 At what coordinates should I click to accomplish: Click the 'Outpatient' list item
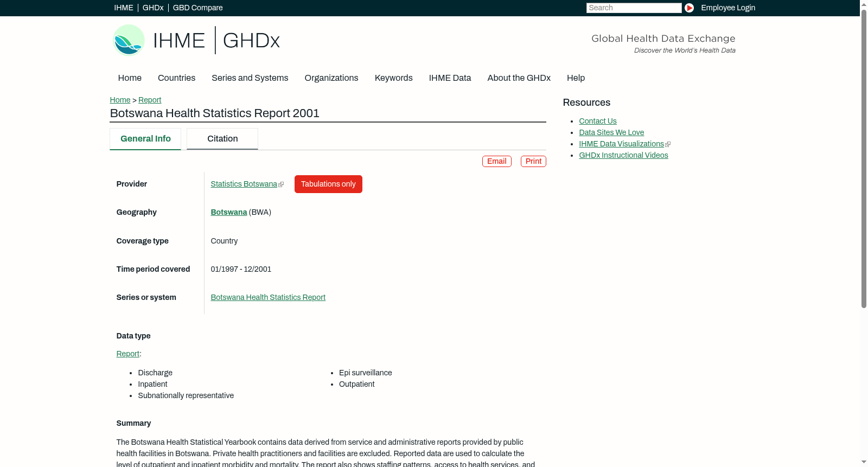pos(356,384)
